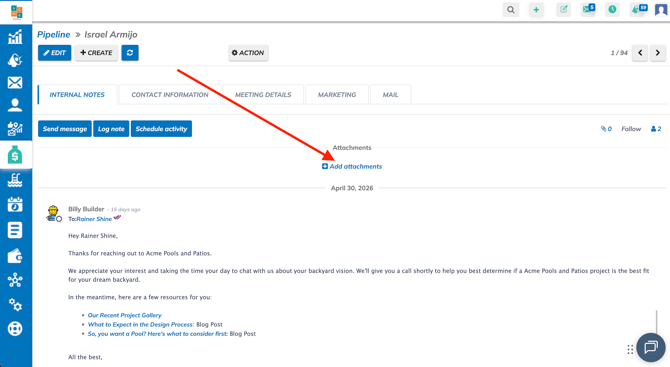Open So, you want a Pool? link
Image resolution: width=670 pixels, height=367 pixels.
click(158, 334)
